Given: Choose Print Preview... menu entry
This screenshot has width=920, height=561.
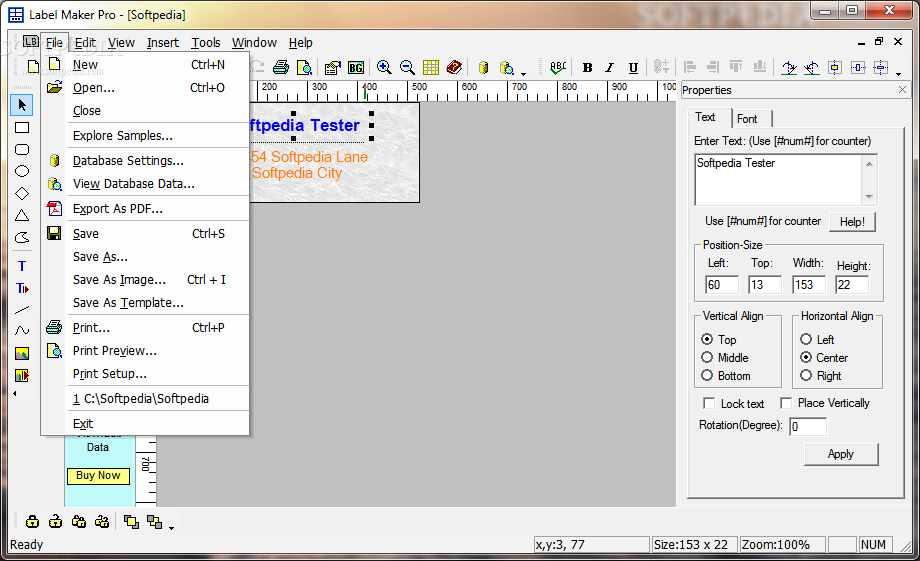Looking at the screenshot, I should (x=146, y=350).
